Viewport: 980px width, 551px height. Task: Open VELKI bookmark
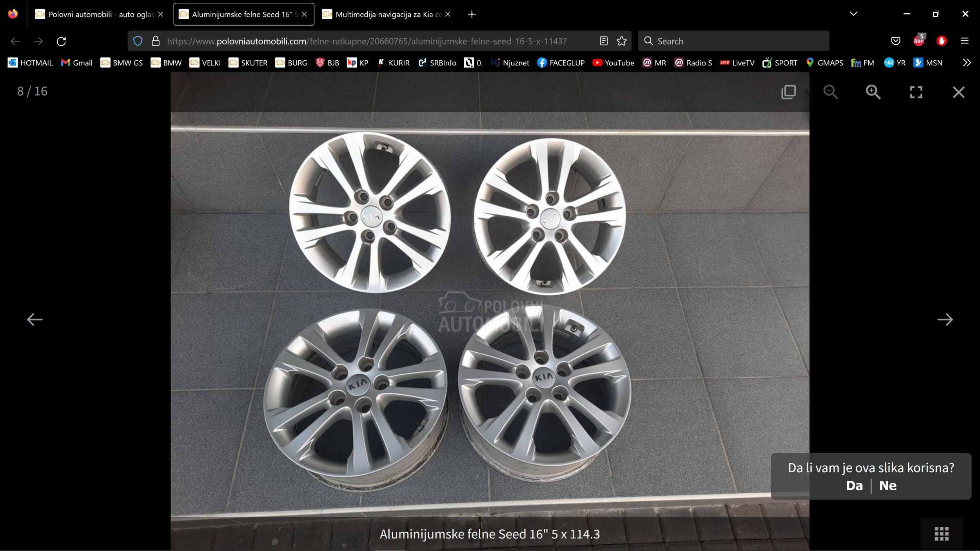(205, 63)
